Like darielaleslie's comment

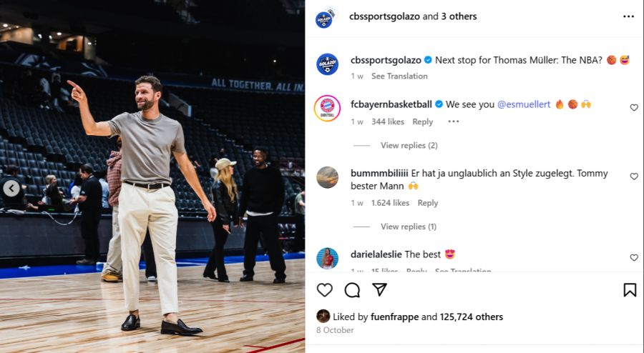(634, 257)
